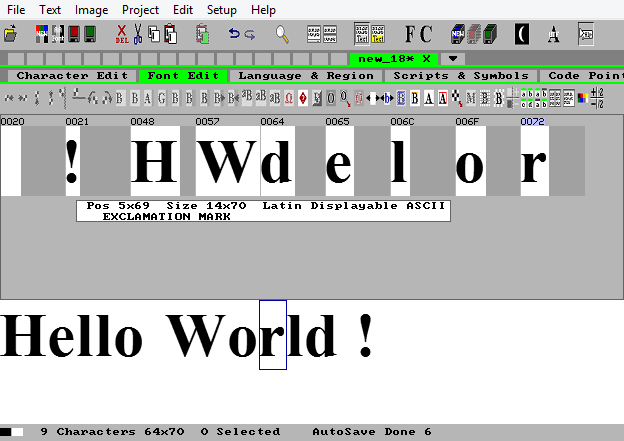624x441 pixels.
Task: Select the Font Edit tab
Action: (183, 76)
